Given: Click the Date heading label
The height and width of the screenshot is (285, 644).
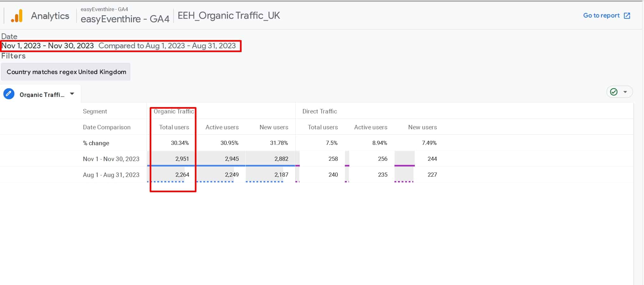Looking at the screenshot, I should coord(9,36).
